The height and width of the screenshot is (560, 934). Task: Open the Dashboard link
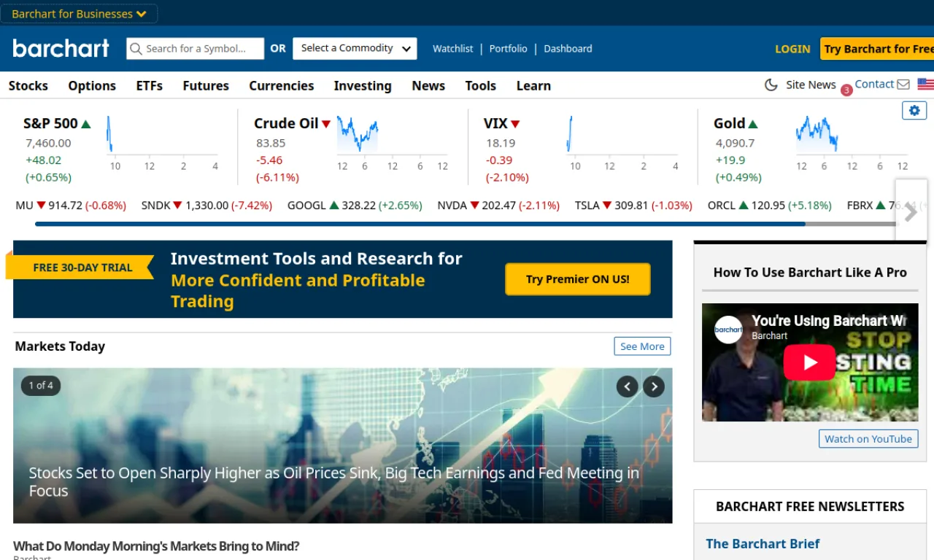click(568, 48)
